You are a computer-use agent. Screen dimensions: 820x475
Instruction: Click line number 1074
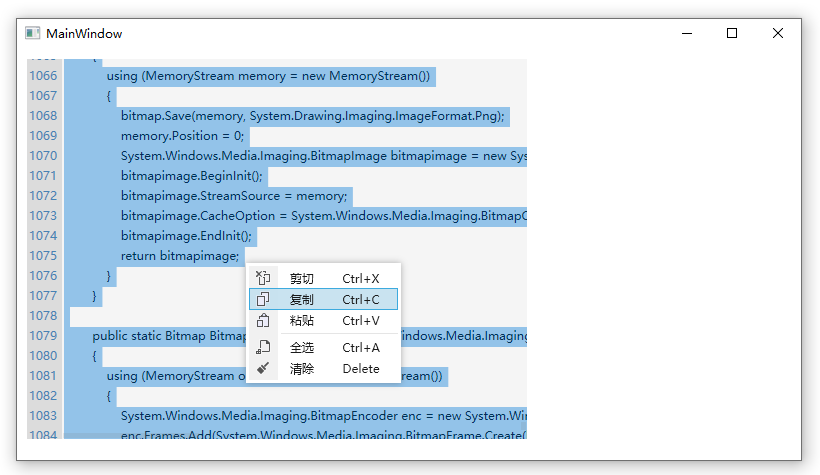click(43, 236)
